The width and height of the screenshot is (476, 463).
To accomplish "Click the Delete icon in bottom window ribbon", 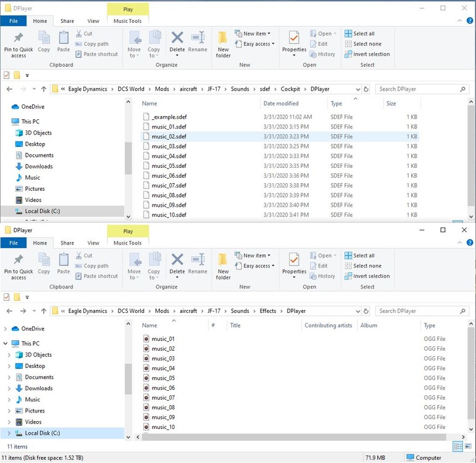I will coord(177,259).
